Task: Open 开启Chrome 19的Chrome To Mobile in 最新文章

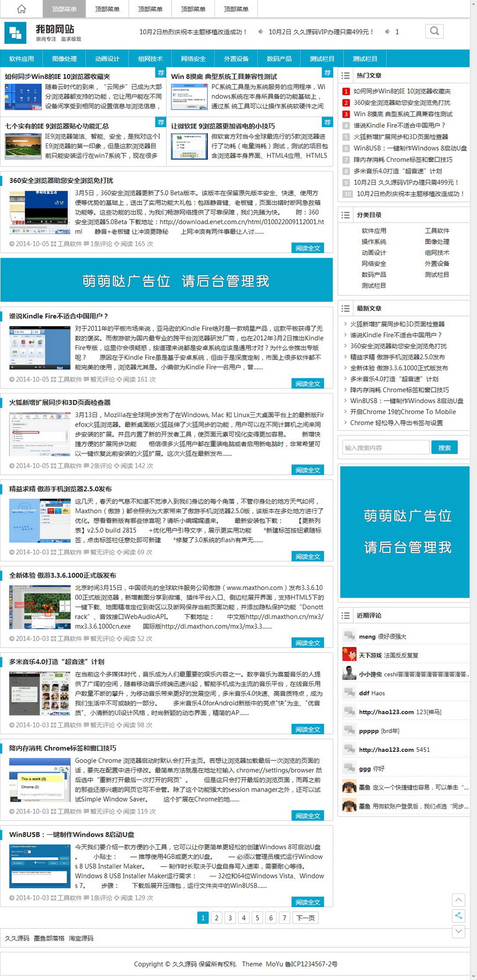Action: [x=403, y=412]
